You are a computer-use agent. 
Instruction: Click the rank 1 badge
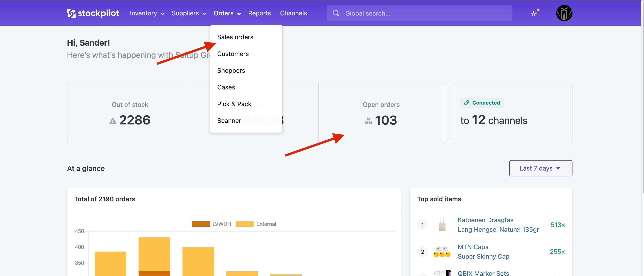point(422,225)
